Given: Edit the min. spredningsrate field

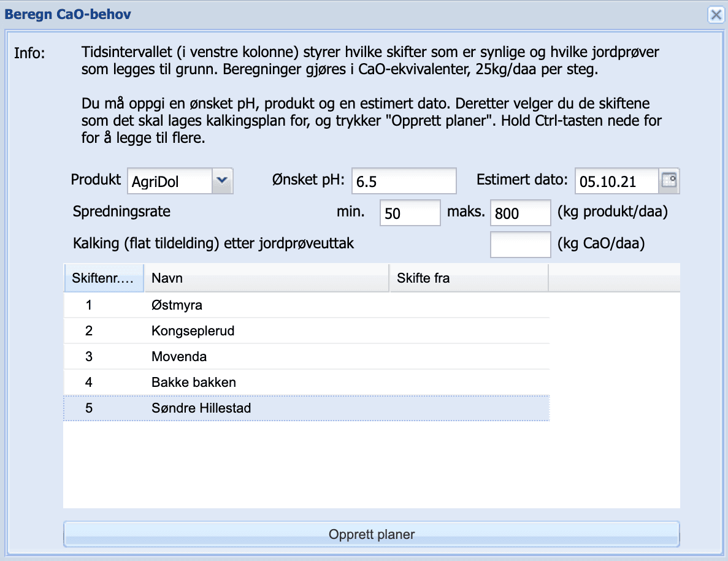Looking at the screenshot, I should coord(410,213).
